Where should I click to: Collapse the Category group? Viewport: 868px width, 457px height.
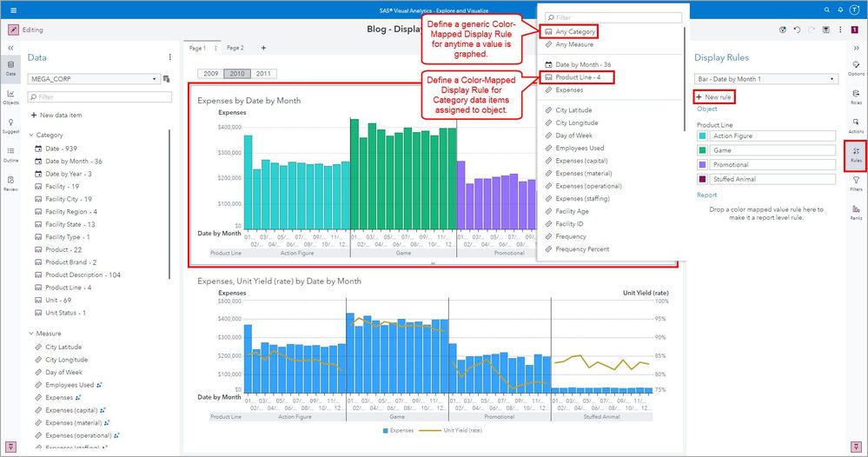(31, 135)
